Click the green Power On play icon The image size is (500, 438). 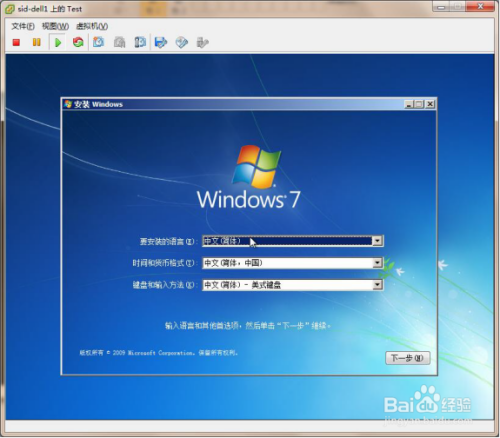click(x=58, y=42)
